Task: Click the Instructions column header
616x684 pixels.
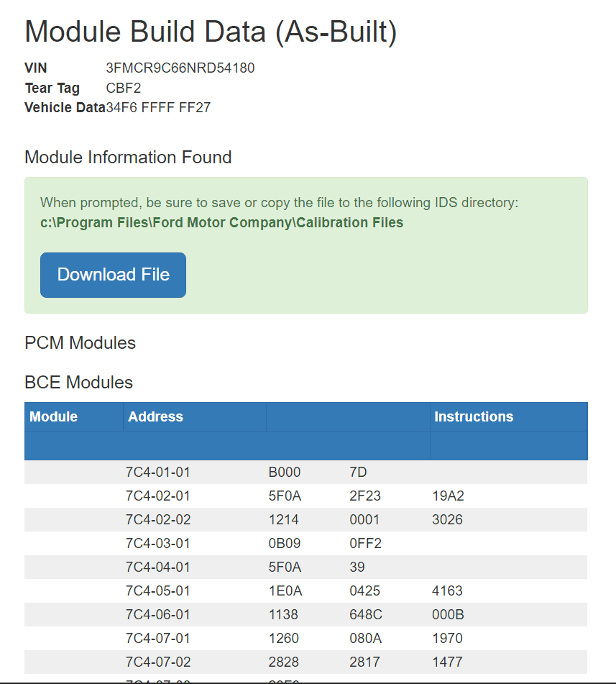Action: [474, 416]
